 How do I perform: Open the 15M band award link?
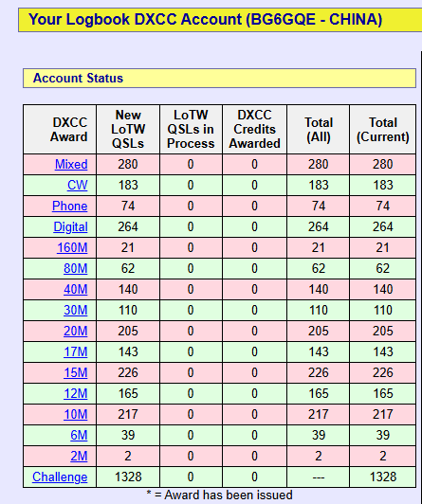point(76,372)
